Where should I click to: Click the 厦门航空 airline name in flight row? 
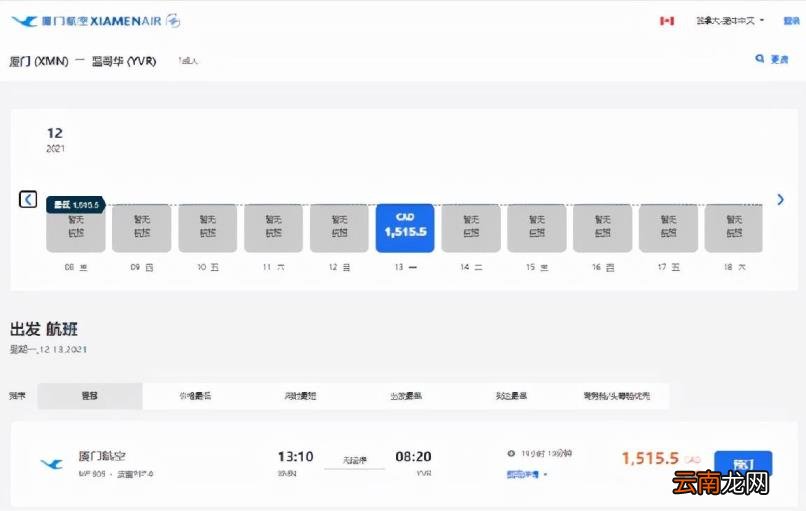(x=102, y=456)
